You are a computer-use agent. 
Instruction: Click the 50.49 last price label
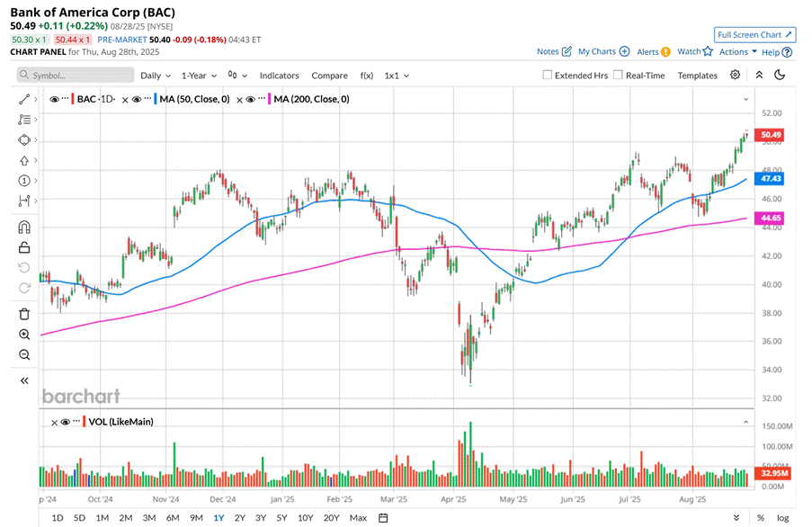coord(769,135)
